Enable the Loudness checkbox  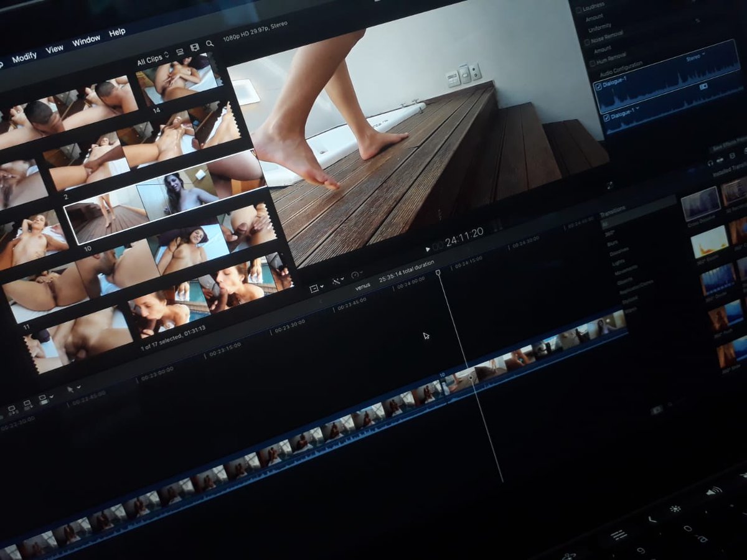pyautogui.click(x=579, y=10)
